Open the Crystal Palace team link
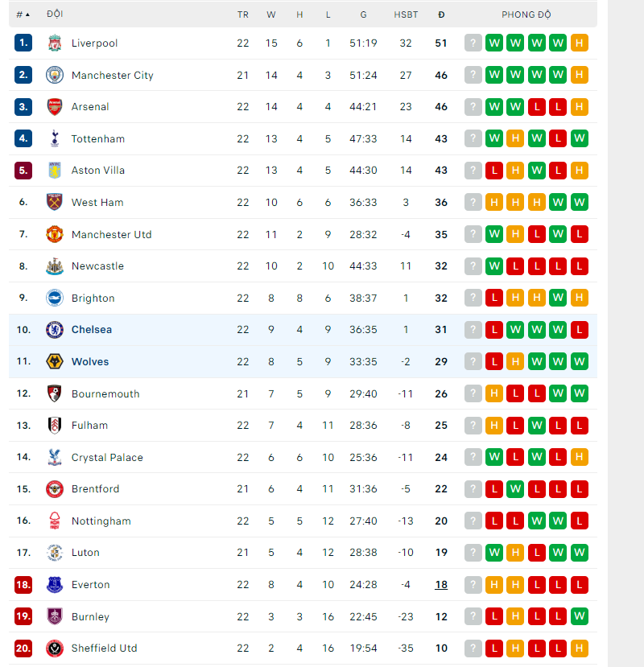Viewport: 644px width, 667px height. [x=107, y=457]
